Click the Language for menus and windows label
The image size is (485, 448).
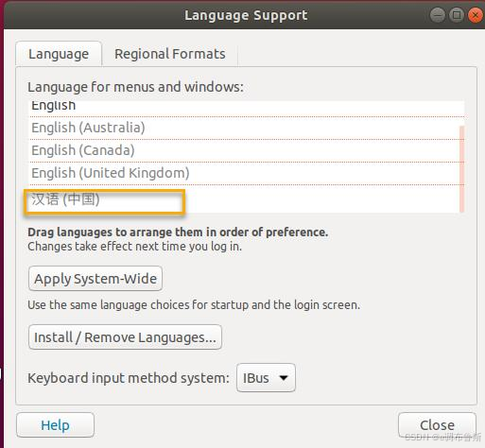(x=135, y=87)
